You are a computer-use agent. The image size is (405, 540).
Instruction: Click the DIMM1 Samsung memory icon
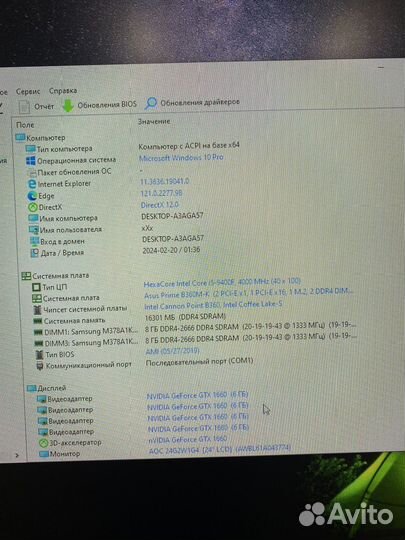click(38, 333)
